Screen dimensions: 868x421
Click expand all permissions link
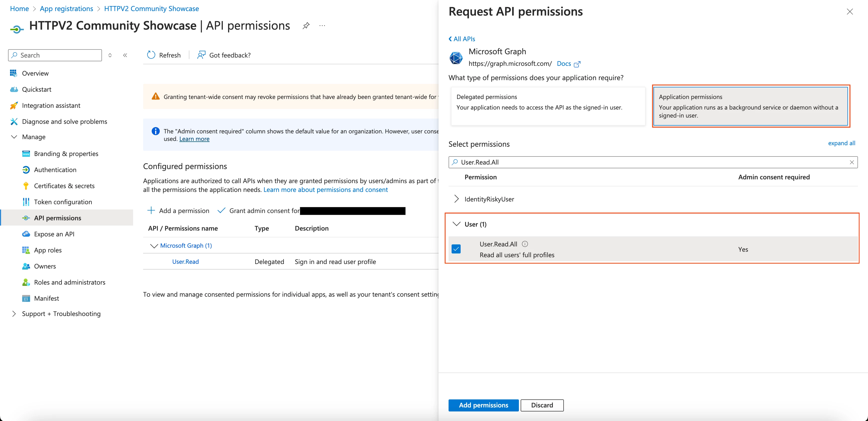[x=841, y=143]
